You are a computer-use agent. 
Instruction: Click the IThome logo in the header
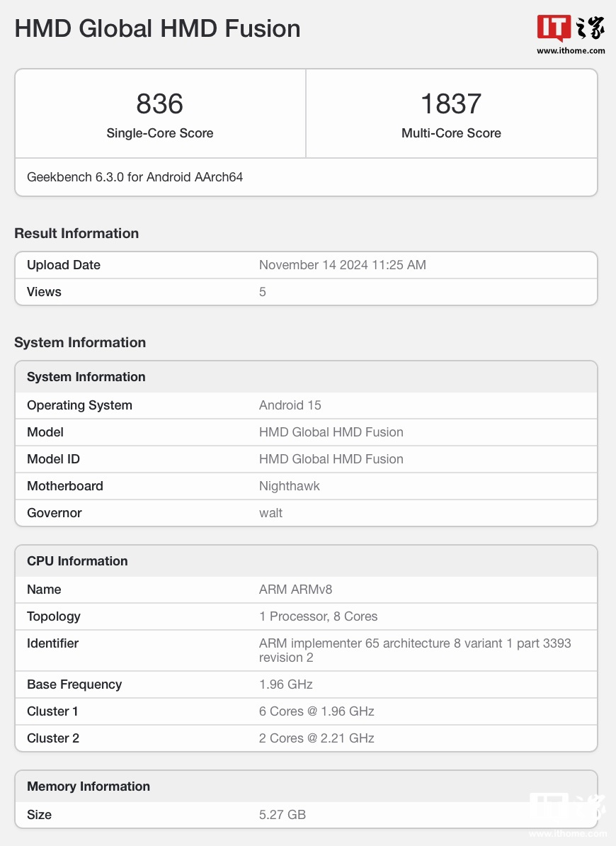point(570,29)
